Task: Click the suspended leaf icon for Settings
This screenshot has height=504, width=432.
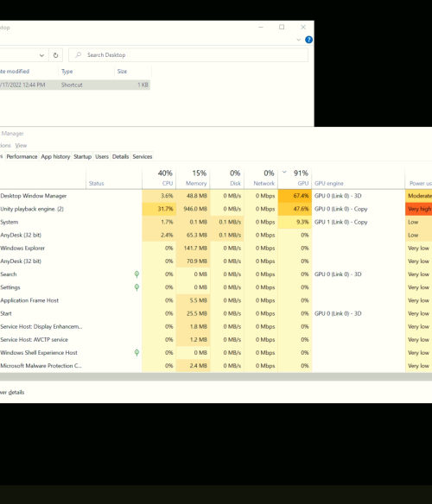Action: coord(137,287)
